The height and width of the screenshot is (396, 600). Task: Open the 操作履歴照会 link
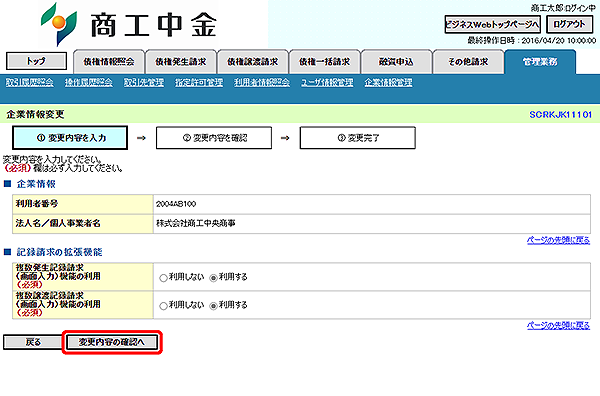[x=89, y=82]
